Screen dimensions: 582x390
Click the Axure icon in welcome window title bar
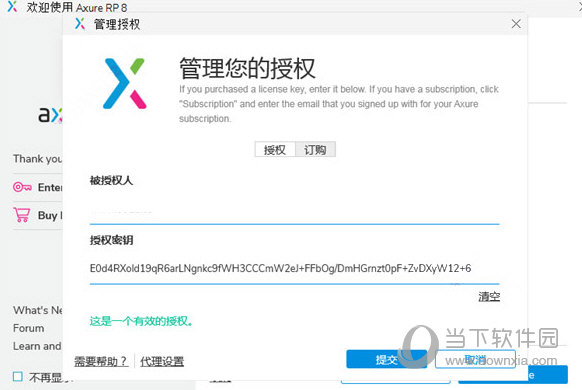[x=12, y=7]
